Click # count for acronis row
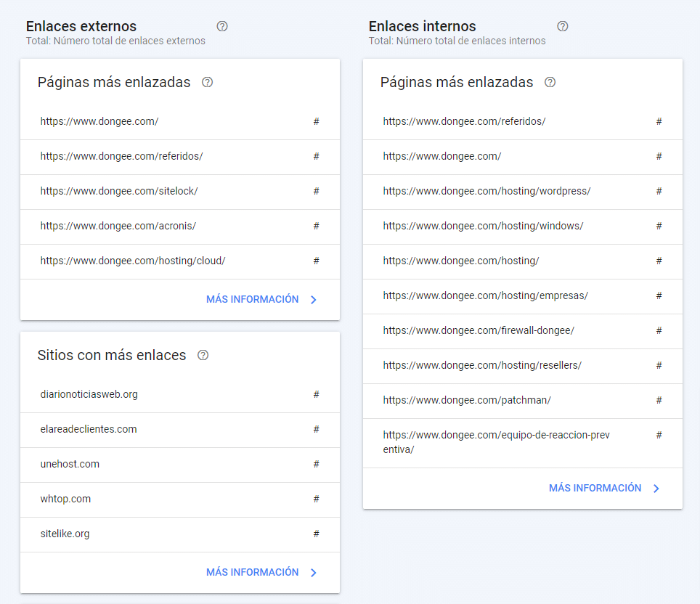Image resolution: width=700 pixels, height=604 pixels. 316,226
